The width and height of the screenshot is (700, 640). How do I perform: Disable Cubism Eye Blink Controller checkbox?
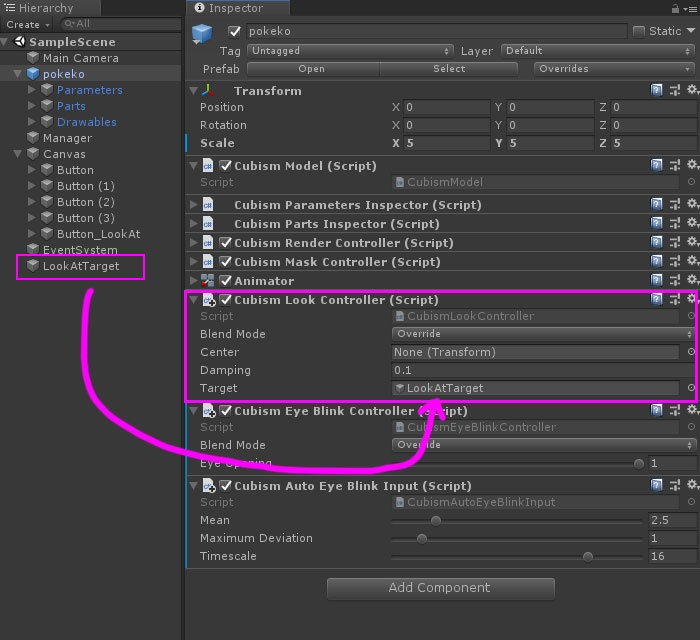click(x=226, y=411)
